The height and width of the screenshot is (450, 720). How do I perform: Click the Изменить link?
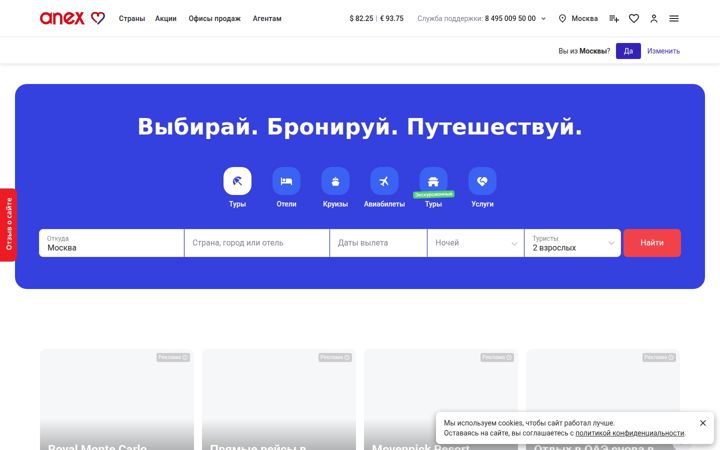click(664, 51)
